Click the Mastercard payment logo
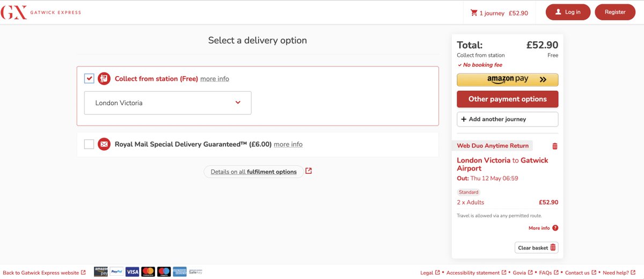The image size is (644, 279). coord(148,271)
